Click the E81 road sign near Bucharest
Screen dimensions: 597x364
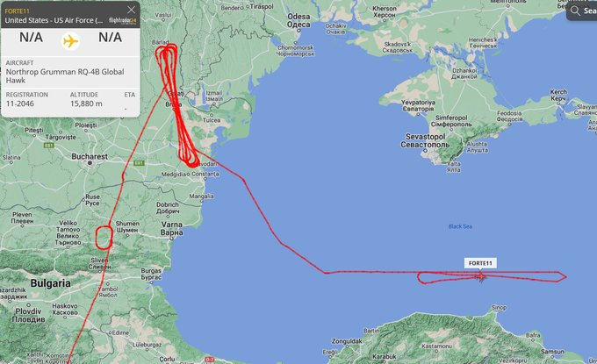point(139,163)
